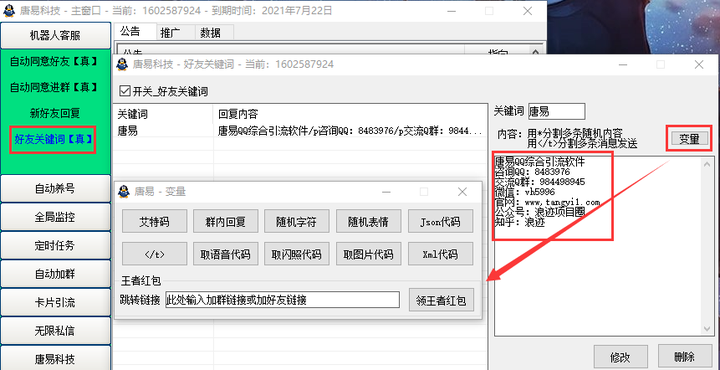
Task: Click the 关键词 column header
Action: point(163,114)
